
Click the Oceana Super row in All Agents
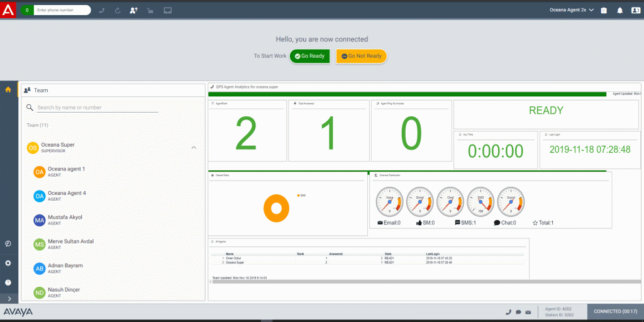pyautogui.click(x=367, y=262)
